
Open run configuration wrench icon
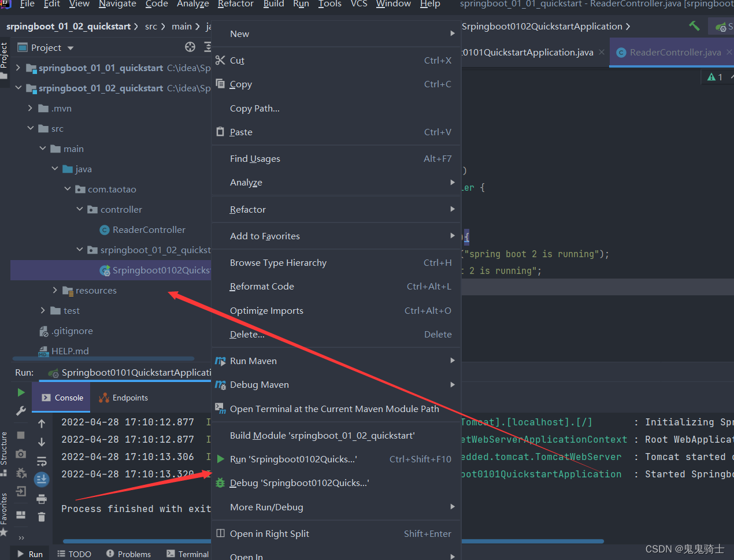[21, 411]
